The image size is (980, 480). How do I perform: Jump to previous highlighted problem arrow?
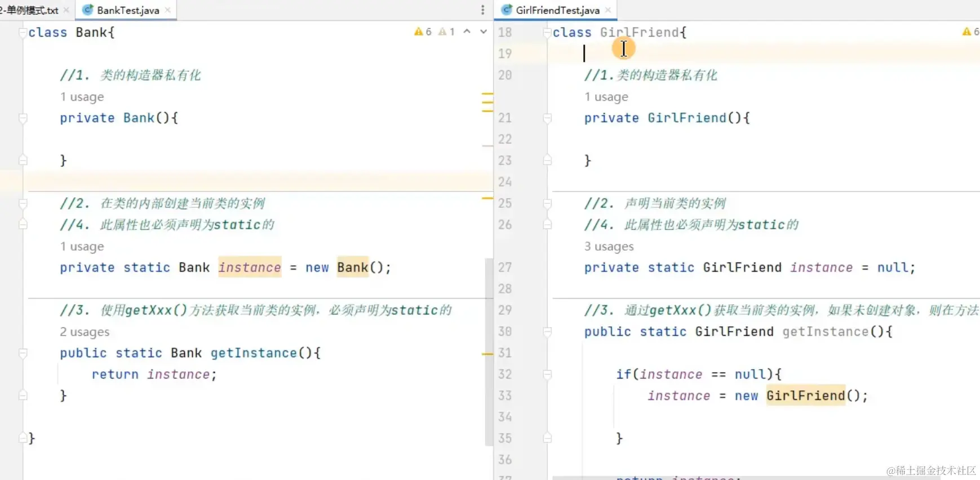coord(467,32)
